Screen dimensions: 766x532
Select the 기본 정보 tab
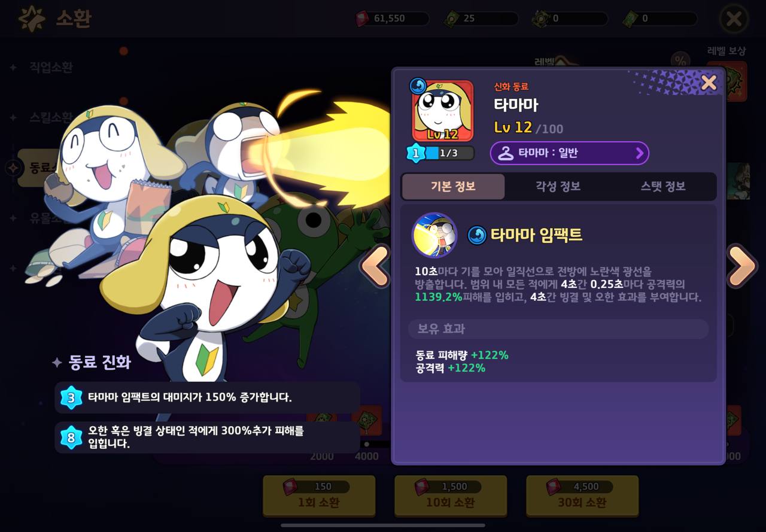coord(453,186)
